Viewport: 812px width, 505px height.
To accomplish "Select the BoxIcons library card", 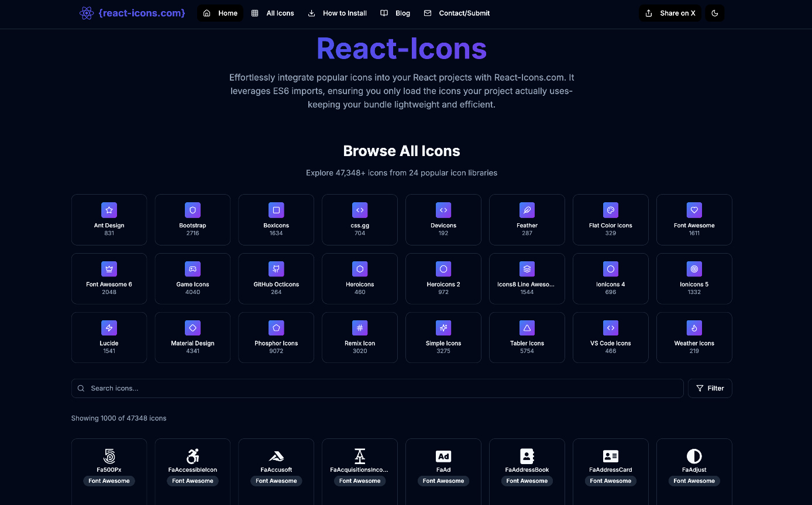I will tap(276, 220).
